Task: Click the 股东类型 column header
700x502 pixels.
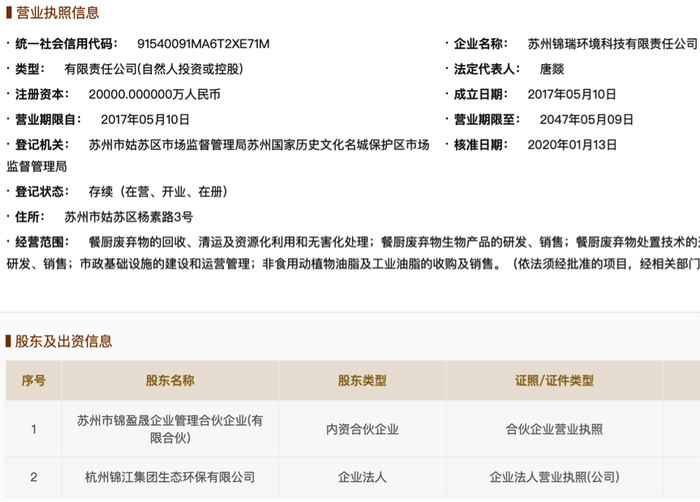Action: pos(362,381)
